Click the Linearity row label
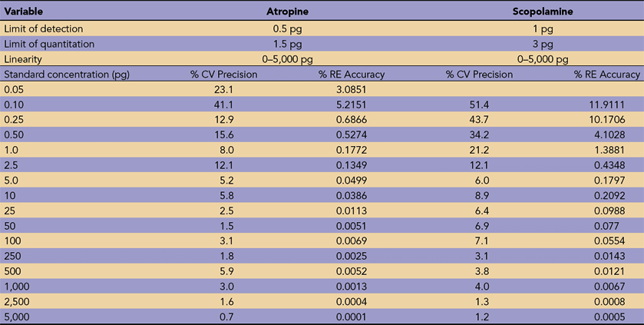644x325 pixels. (24, 59)
